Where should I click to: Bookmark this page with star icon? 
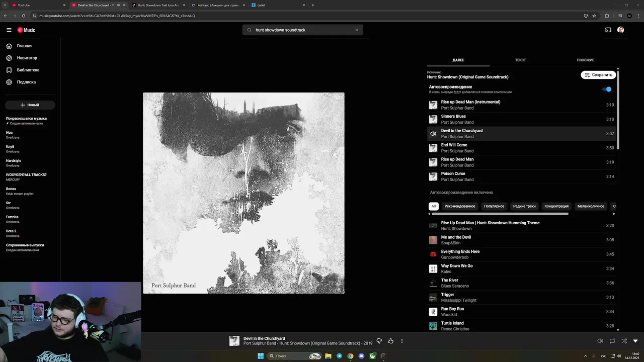tap(594, 16)
